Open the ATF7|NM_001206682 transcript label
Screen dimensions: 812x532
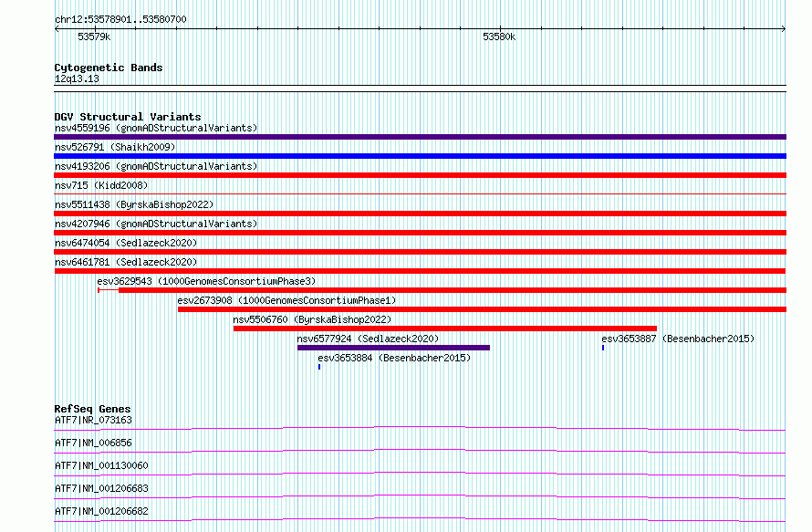(x=101, y=511)
